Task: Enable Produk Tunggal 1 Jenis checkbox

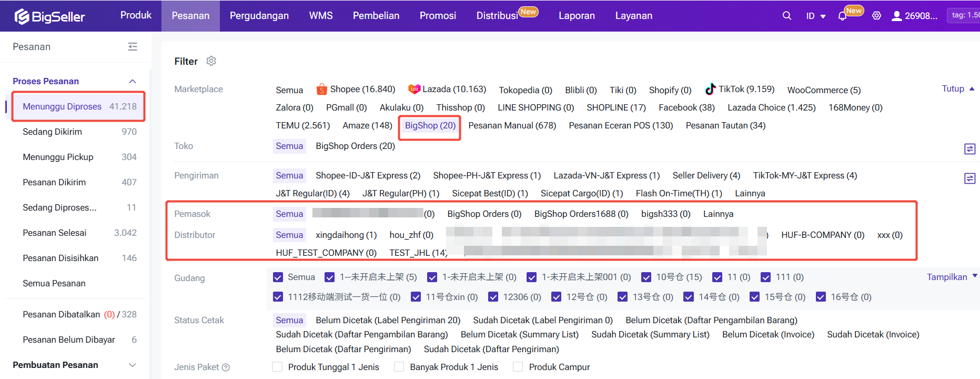Action: point(277,367)
